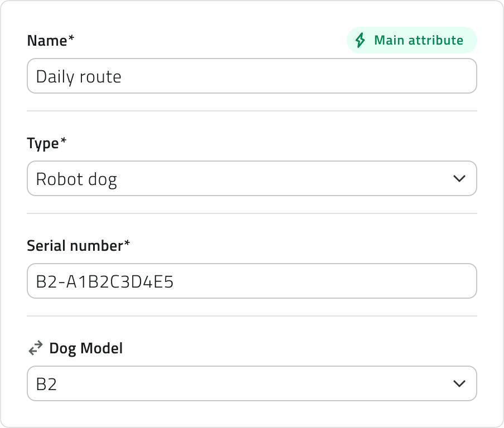Screen dimensions: 504x428
Task: Click the Name field label
Action: 47,41
